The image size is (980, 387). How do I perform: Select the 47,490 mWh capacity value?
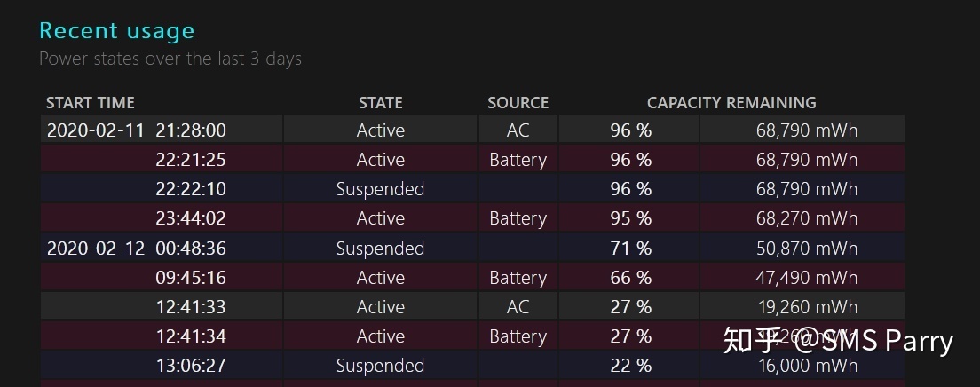(807, 278)
